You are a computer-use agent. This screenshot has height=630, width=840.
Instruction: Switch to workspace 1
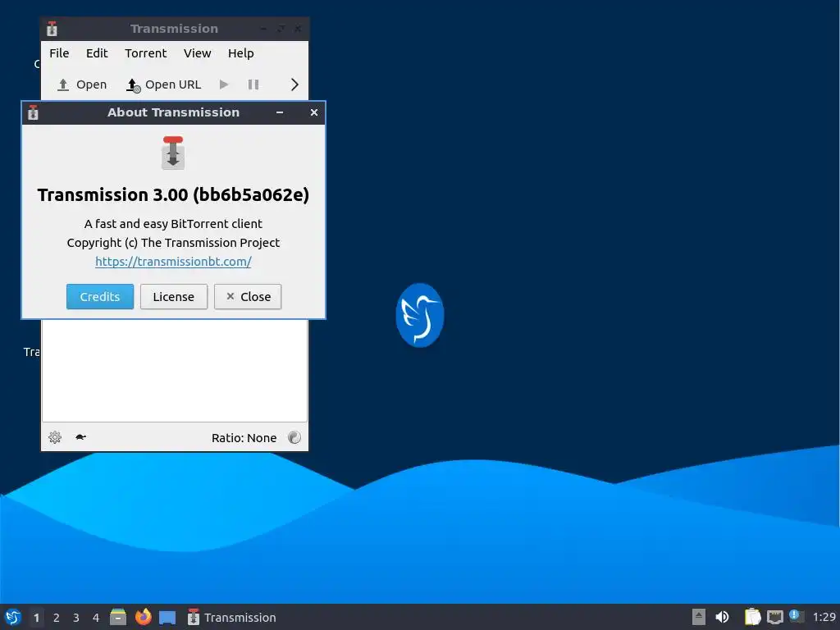click(x=36, y=618)
